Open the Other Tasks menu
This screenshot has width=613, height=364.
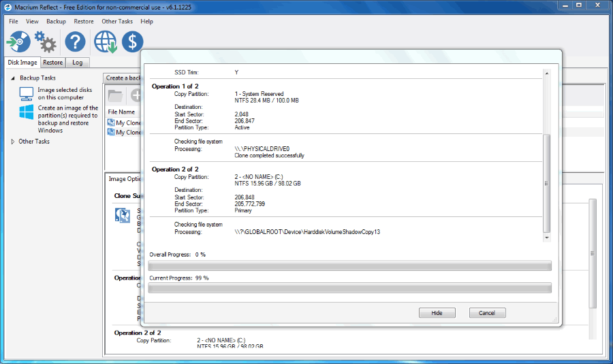[x=117, y=22]
